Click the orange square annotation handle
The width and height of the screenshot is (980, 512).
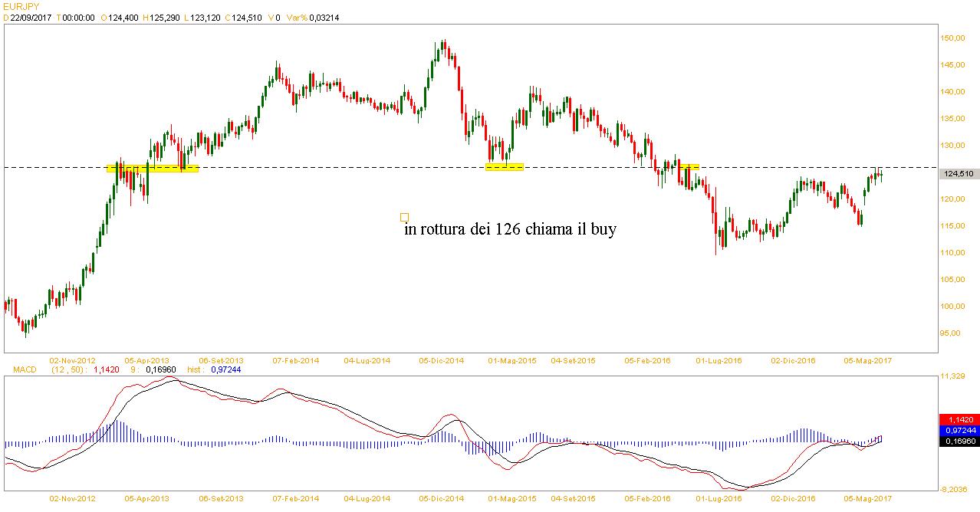pyautogui.click(x=404, y=217)
